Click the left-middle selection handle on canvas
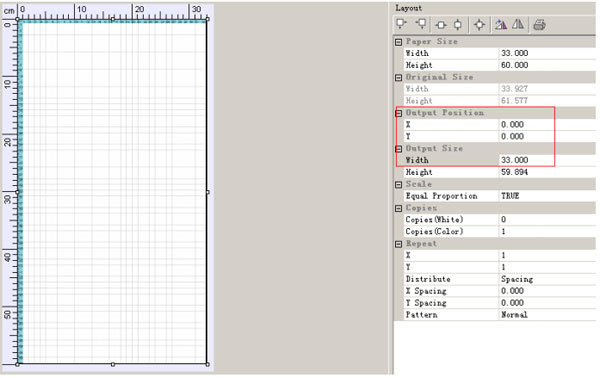The image size is (600, 378). pyautogui.click(x=18, y=192)
